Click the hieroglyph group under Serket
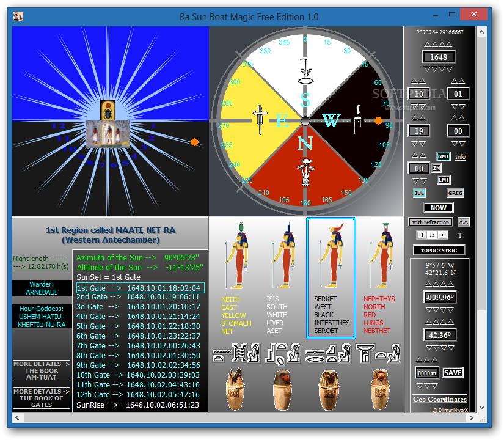This screenshot has width=504, height=440. click(329, 353)
